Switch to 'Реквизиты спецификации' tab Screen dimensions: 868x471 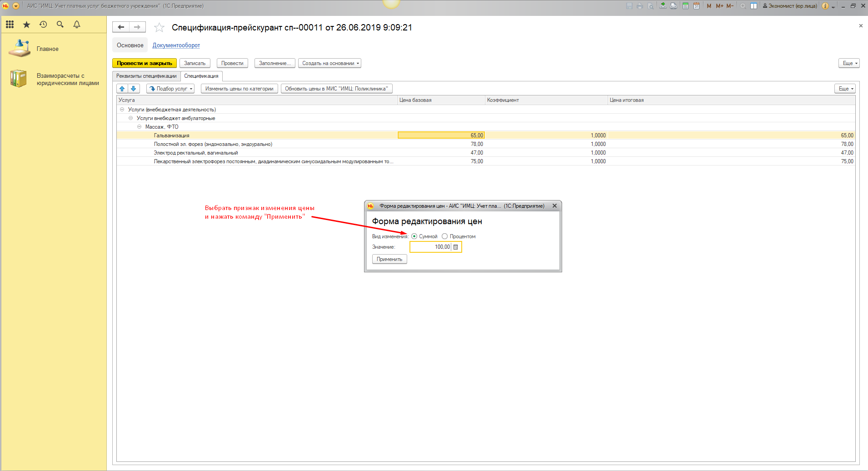(x=146, y=76)
